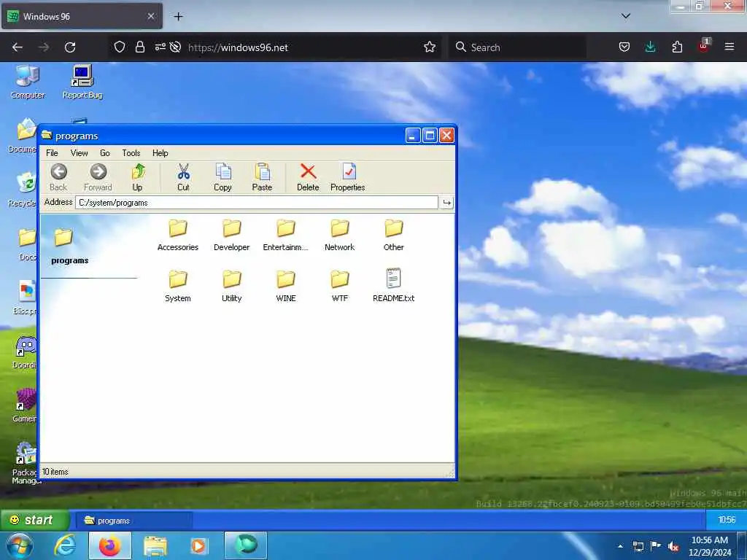Reload the current page
Screen dimensions: 747x560
[70, 47]
